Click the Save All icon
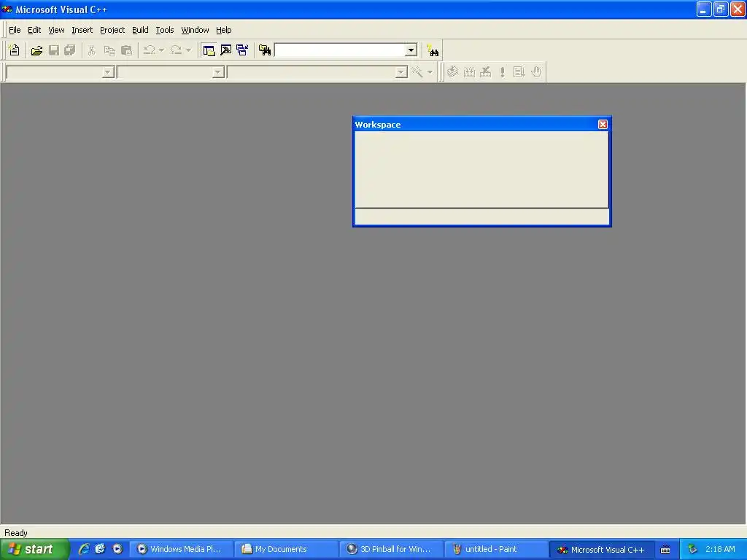The height and width of the screenshot is (560, 747). (70, 50)
